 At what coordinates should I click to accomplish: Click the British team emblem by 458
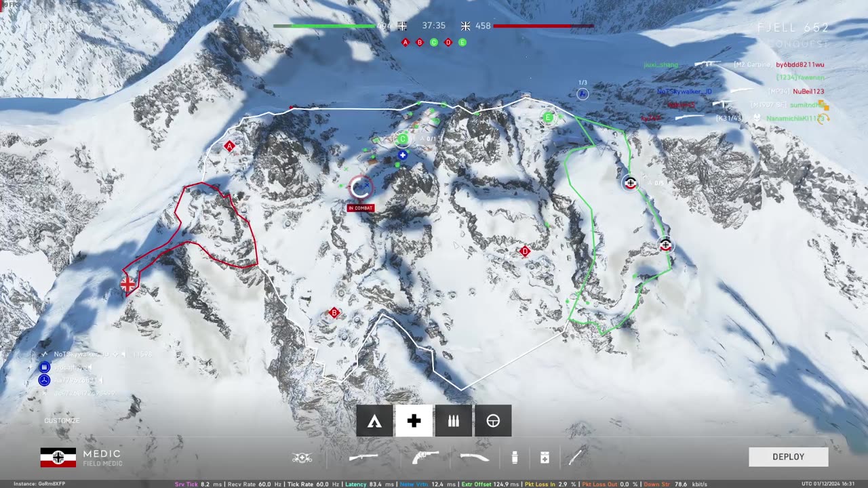[x=465, y=26]
